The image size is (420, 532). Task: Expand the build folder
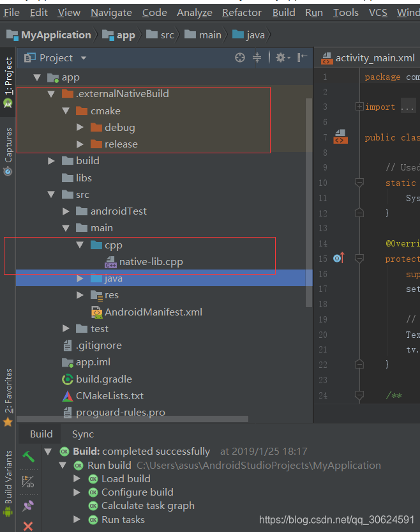click(51, 161)
